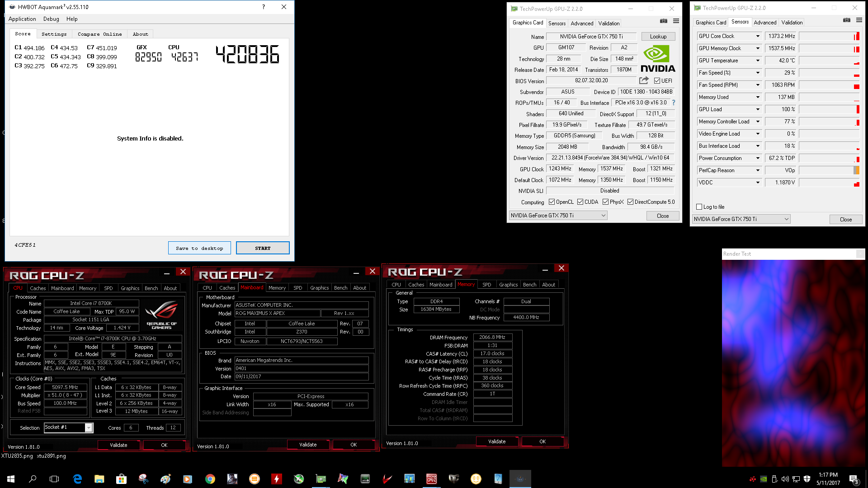
Task: Open the hamburger menu in GPU-Z Sensors window
Action: pyautogui.click(x=859, y=20)
